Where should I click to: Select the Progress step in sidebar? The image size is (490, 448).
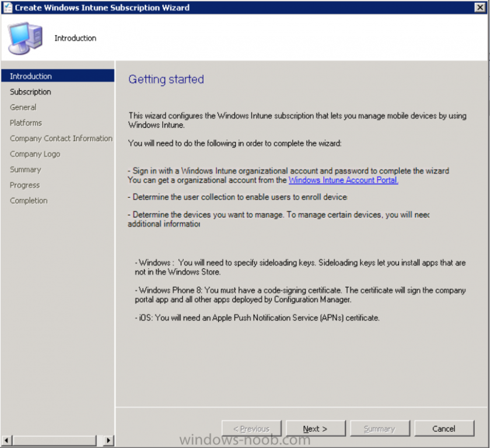pos(24,185)
